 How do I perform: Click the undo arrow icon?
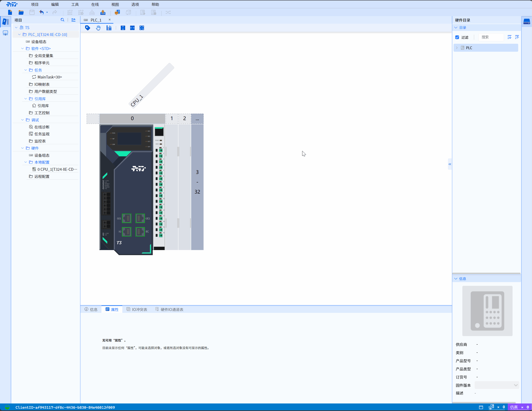pos(42,12)
